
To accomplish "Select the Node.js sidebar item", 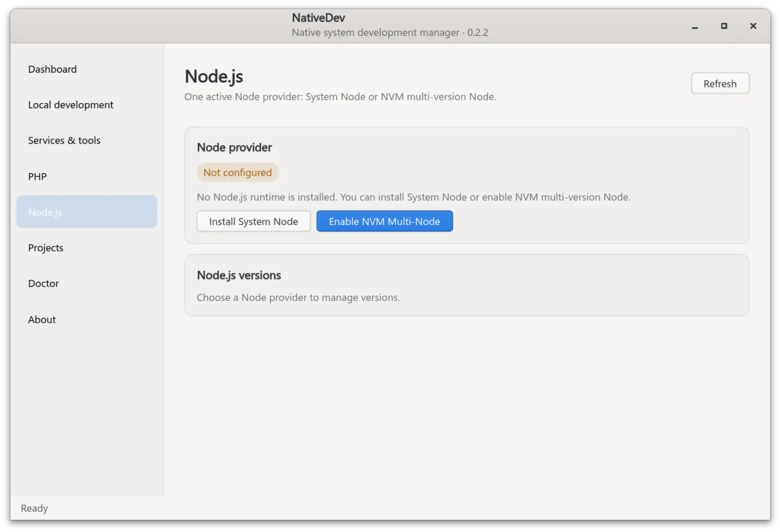I will click(87, 212).
